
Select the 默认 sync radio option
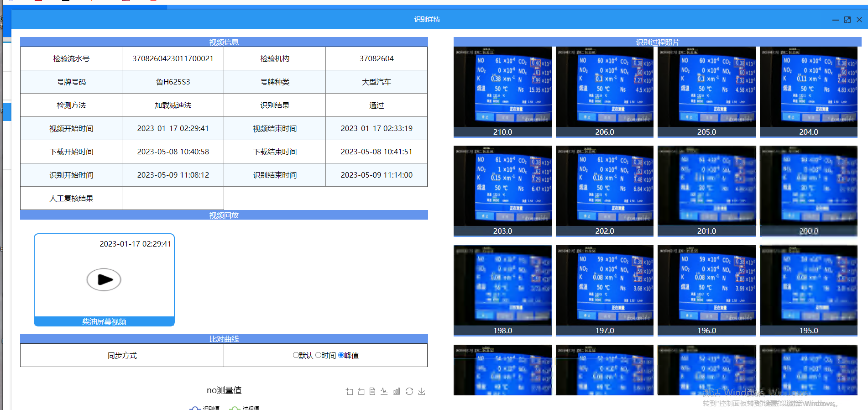[296, 355]
